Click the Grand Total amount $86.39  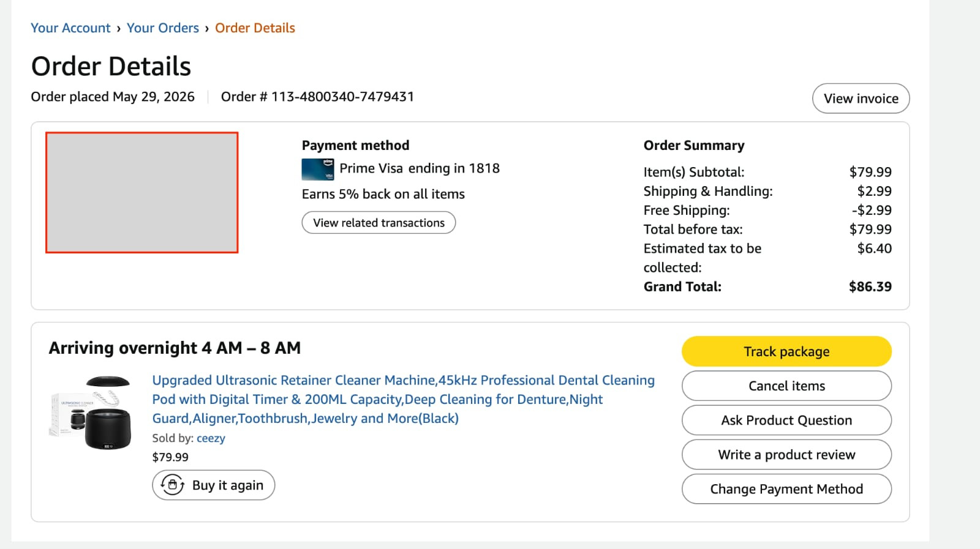[x=870, y=286]
